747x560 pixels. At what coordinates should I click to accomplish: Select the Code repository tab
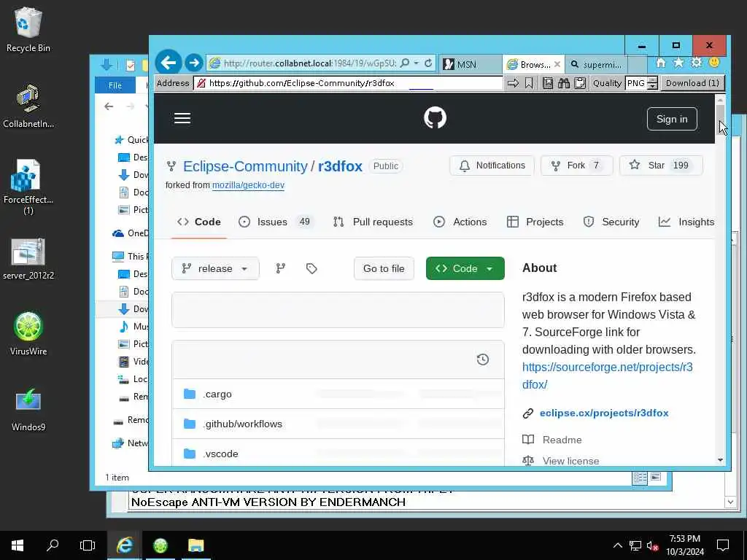tap(199, 222)
